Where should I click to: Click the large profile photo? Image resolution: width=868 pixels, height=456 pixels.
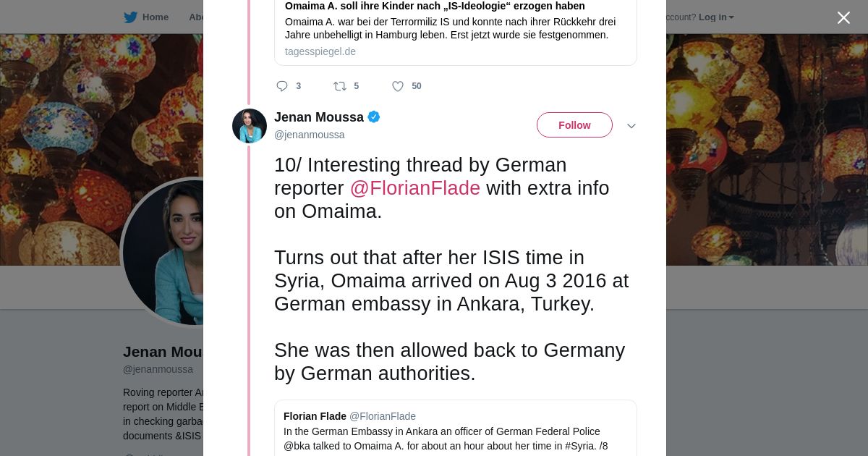point(163,253)
